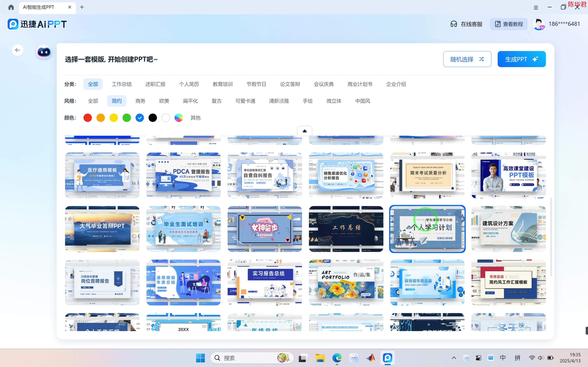Open the hamburger menu near the window controls
The image size is (588, 367).
pyautogui.click(x=536, y=7)
